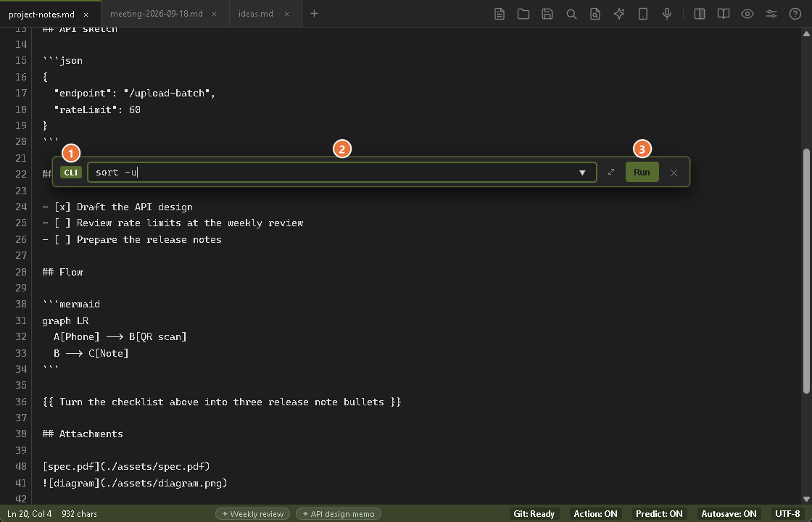Toggle the split view panel icon
This screenshot has height=522, width=812.
pyautogui.click(x=699, y=14)
